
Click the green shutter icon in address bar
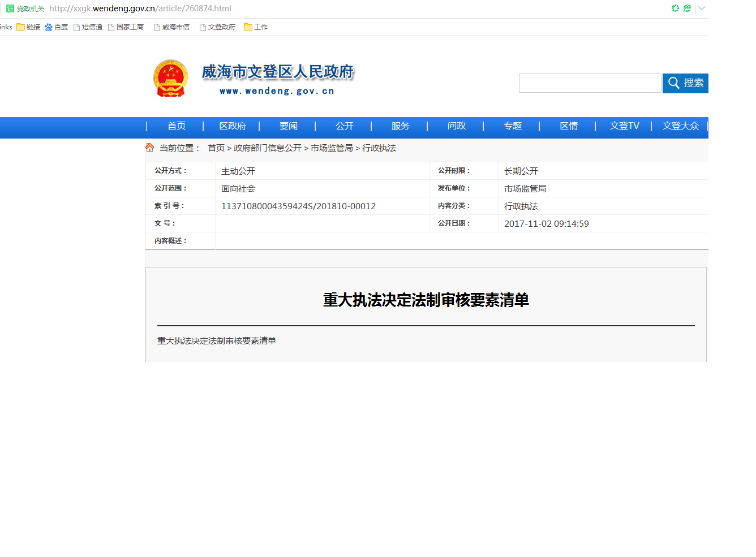675,8
